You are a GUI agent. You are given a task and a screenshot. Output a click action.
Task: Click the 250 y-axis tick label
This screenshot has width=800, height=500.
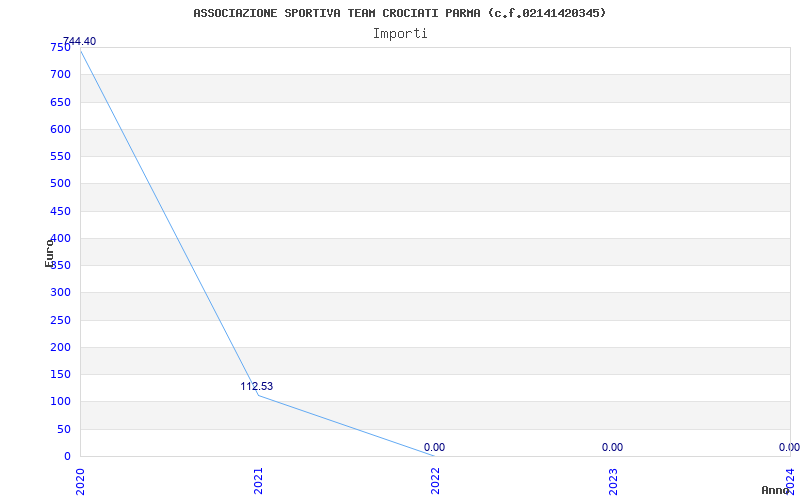click(x=60, y=320)
